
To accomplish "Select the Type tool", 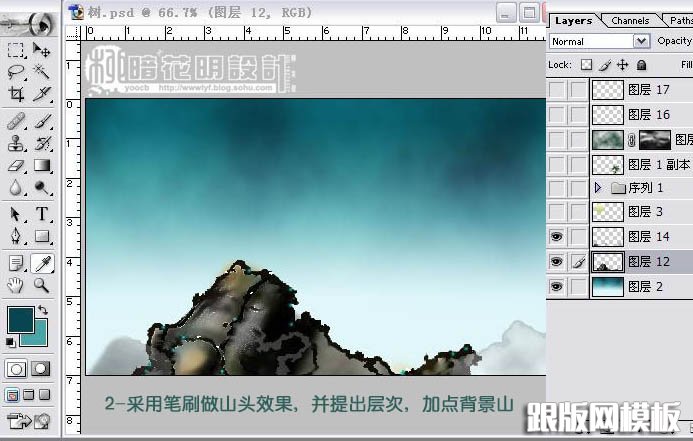I will [42, 214].
